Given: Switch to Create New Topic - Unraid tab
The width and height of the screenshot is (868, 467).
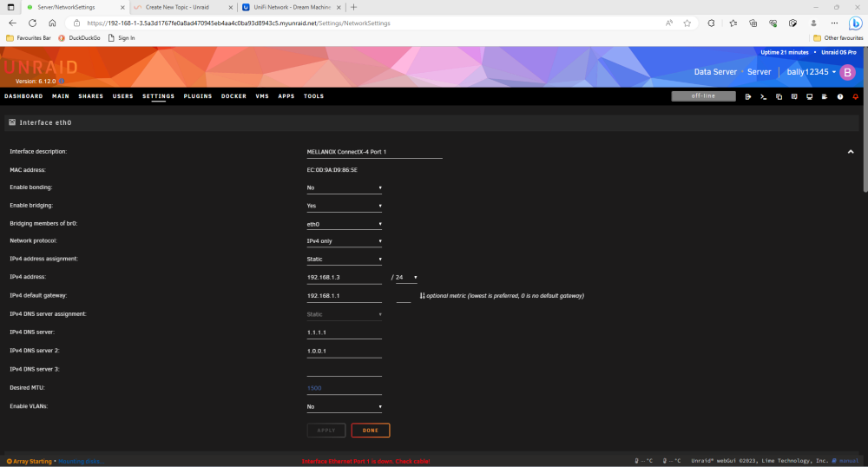Looking at the screenshot, I should pos(182,7).
